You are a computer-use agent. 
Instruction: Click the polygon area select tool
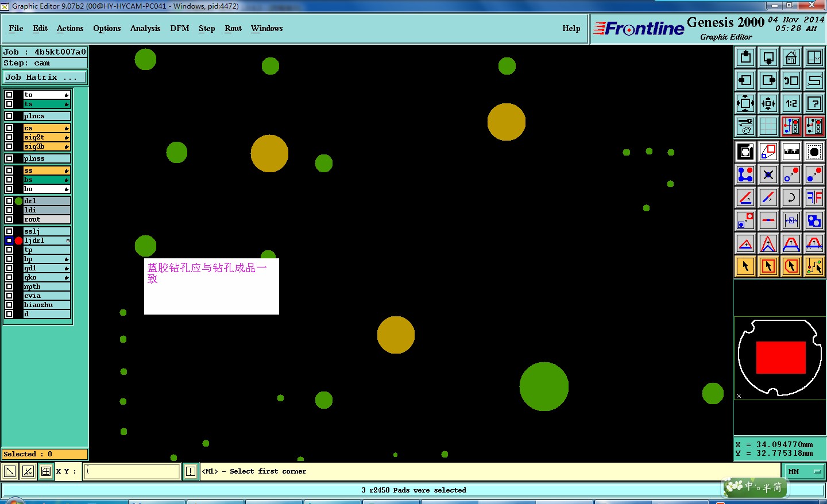(791, 266)
